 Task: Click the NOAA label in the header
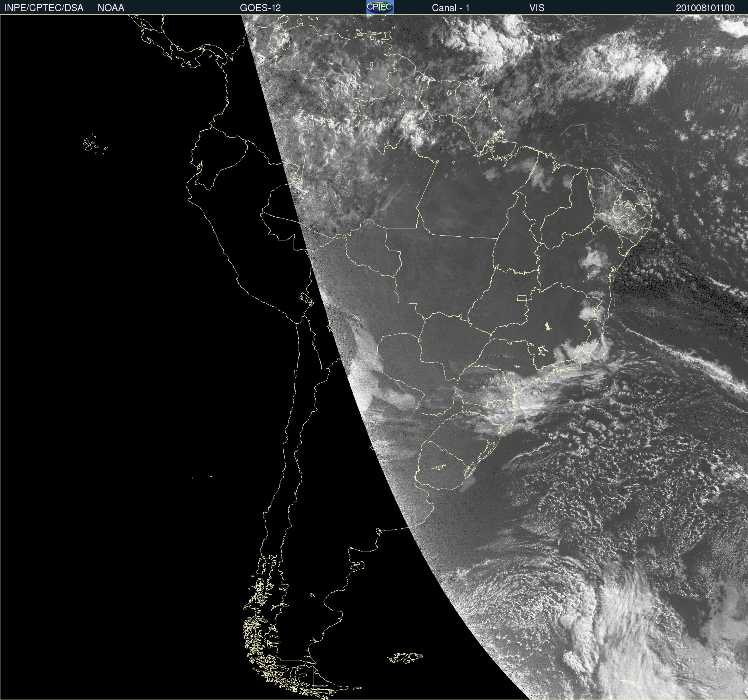pyautogui.click(x=111, y=8)
